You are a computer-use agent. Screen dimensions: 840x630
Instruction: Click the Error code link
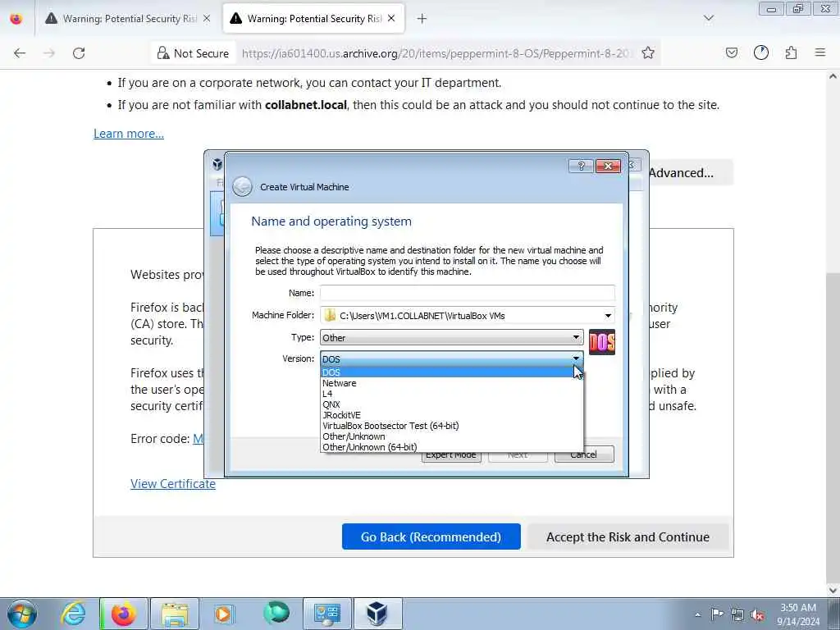199,439
